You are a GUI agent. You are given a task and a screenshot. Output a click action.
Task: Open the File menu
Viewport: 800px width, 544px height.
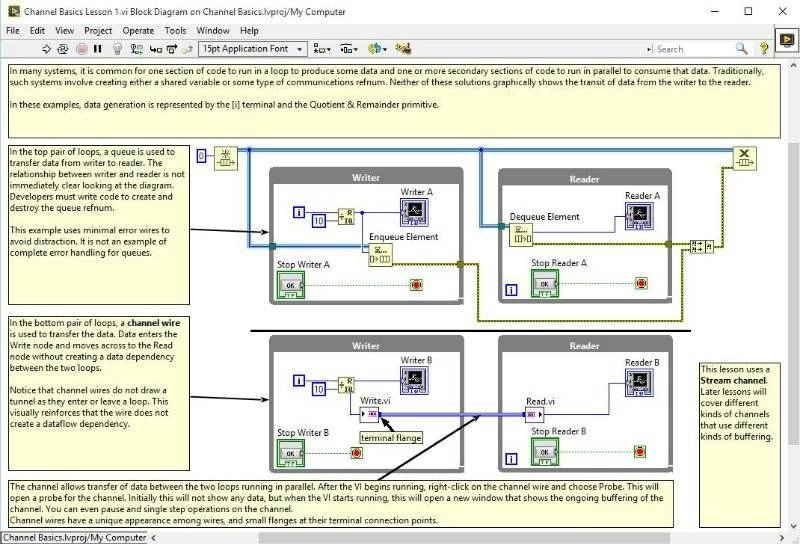pyautogui.click(x=13, y=31)
